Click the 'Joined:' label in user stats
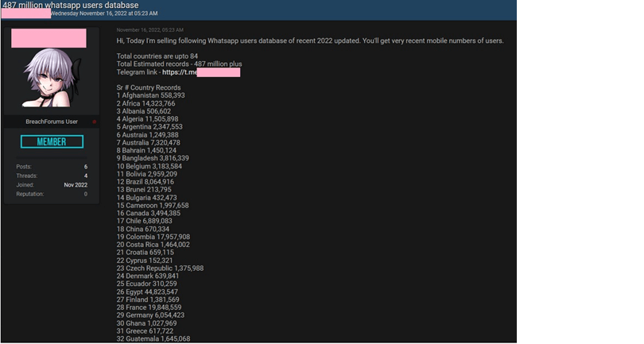This screenshot has height=344, width=644. pyautogui.click(x=25, y=185)
